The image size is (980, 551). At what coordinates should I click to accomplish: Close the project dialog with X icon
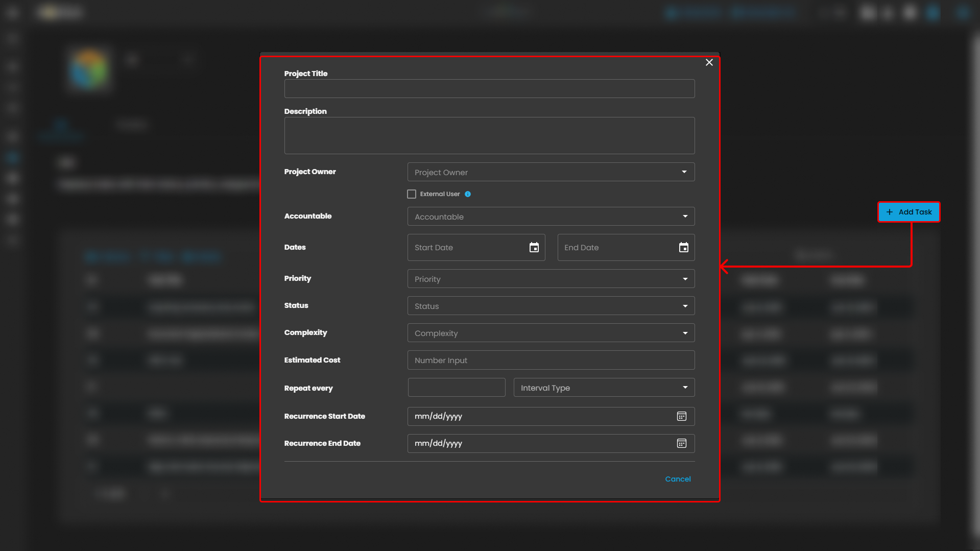pyautogui.click(x=709, y=62)
